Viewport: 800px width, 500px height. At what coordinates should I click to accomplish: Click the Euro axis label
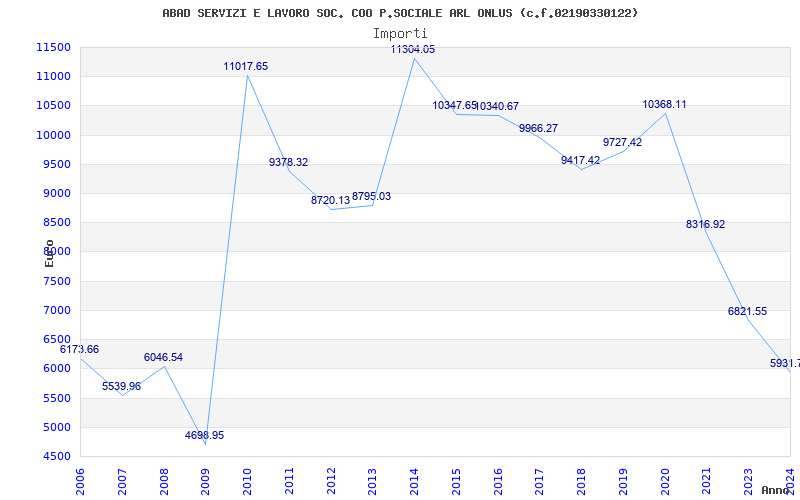point(49,254)
